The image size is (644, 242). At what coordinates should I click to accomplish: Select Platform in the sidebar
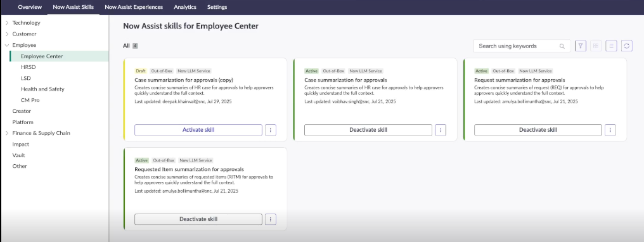click(x=23, y=122)
